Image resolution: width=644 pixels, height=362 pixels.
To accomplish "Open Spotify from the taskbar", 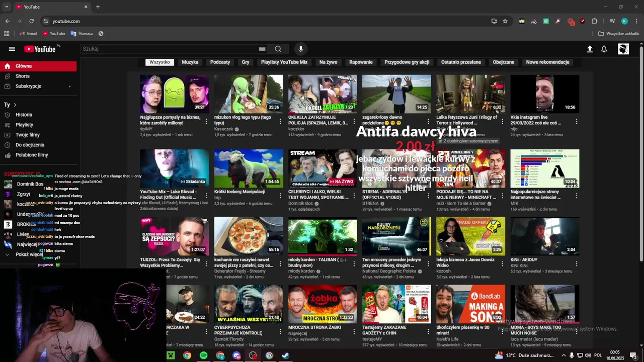I will point(203,355).
